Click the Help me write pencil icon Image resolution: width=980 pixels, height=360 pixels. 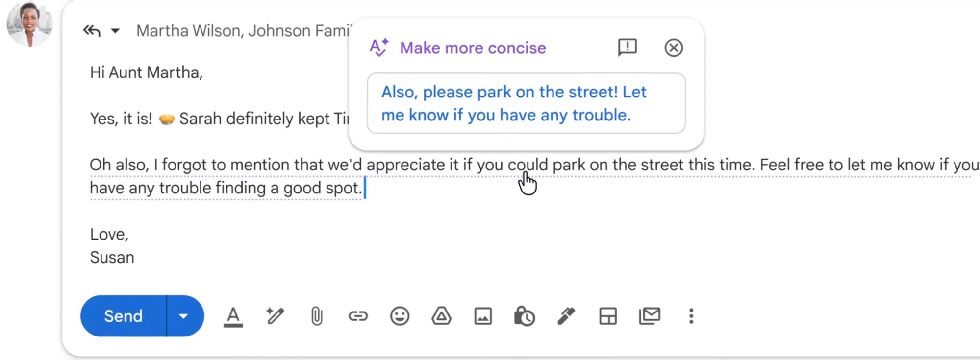point(275,316)
